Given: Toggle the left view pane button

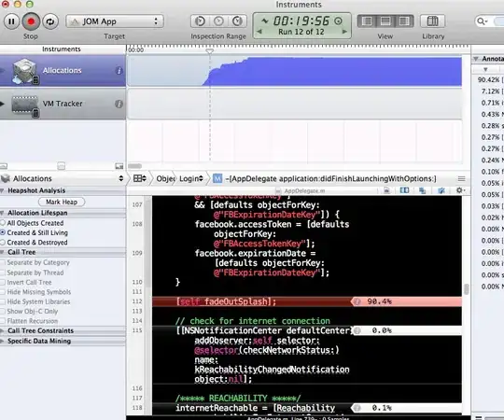Looking at the screenshot, I should coord(367,21).
